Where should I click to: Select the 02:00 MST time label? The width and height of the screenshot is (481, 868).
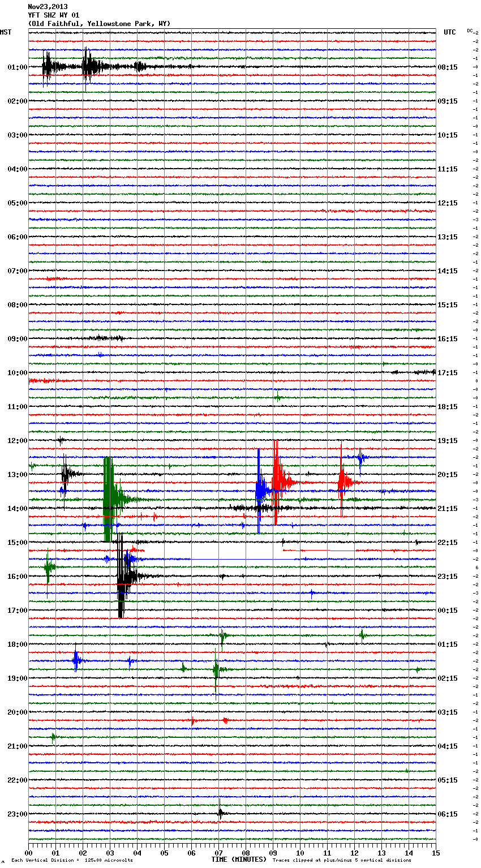(18, 101)
